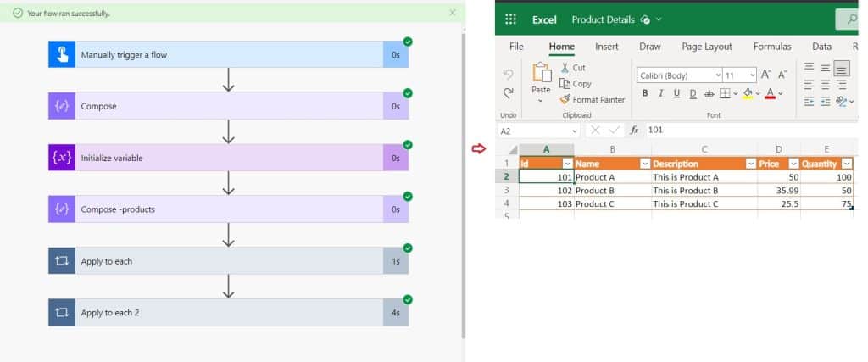Toggle Double underline formatting
868x362 pixels.
[693, 94]
